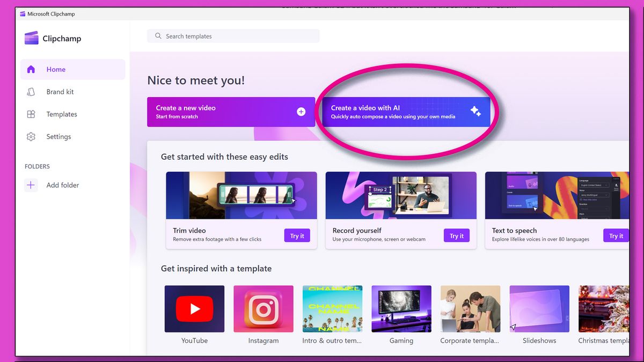Select the Home icon in the sidebar
644x362 pixels.
point(31,69)
